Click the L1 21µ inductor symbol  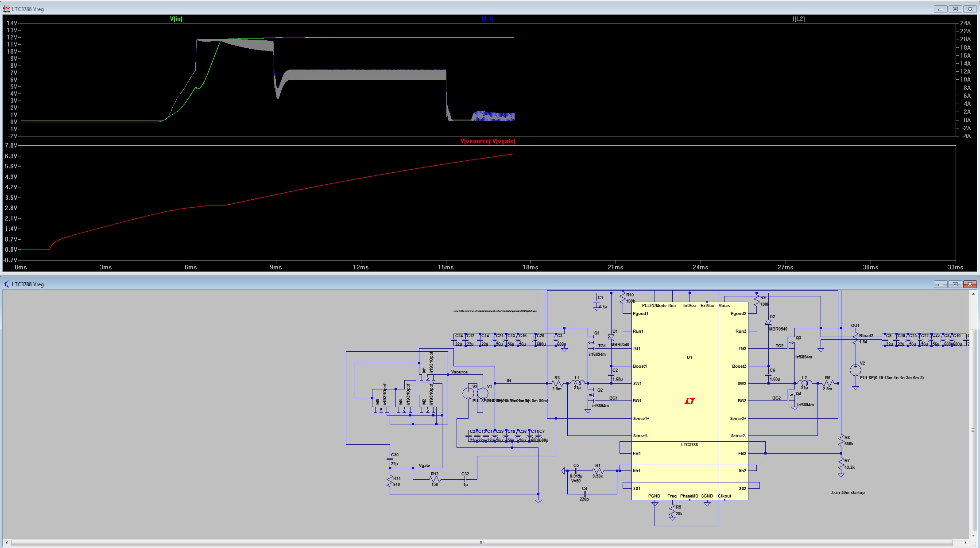(x=578, y=383)
